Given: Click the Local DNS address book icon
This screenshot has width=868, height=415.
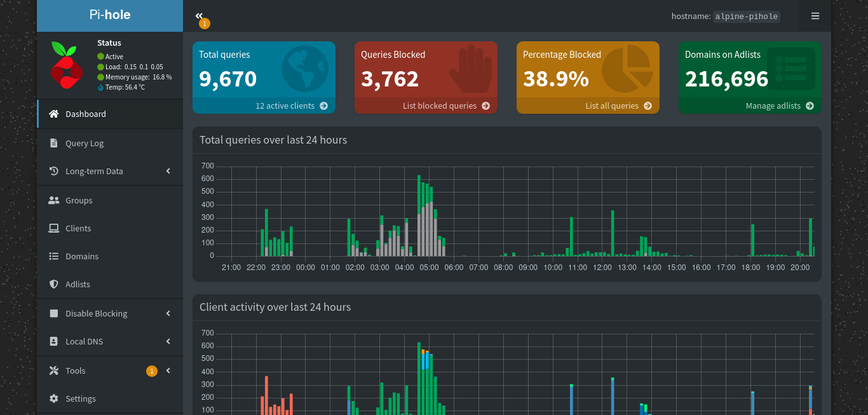Looking at the screenshot, I should (x=54, y=341).
